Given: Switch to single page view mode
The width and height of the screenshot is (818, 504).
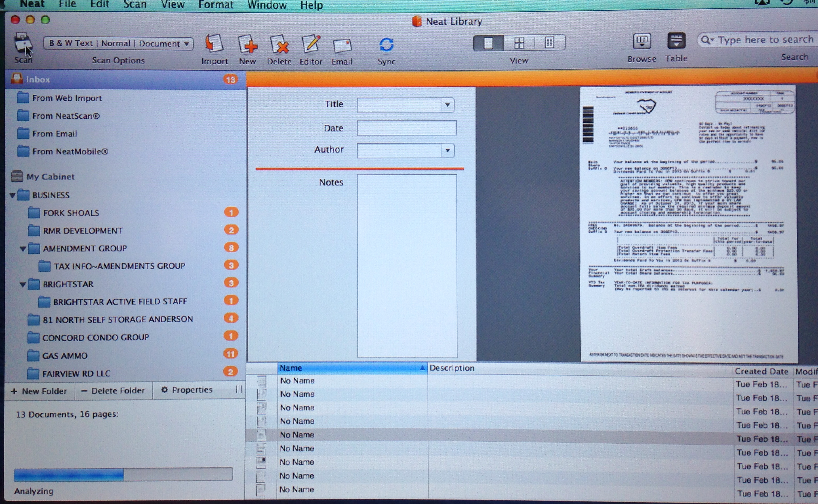Looking at the screenshot, I should pyautogui.click(x=488, y=43).
